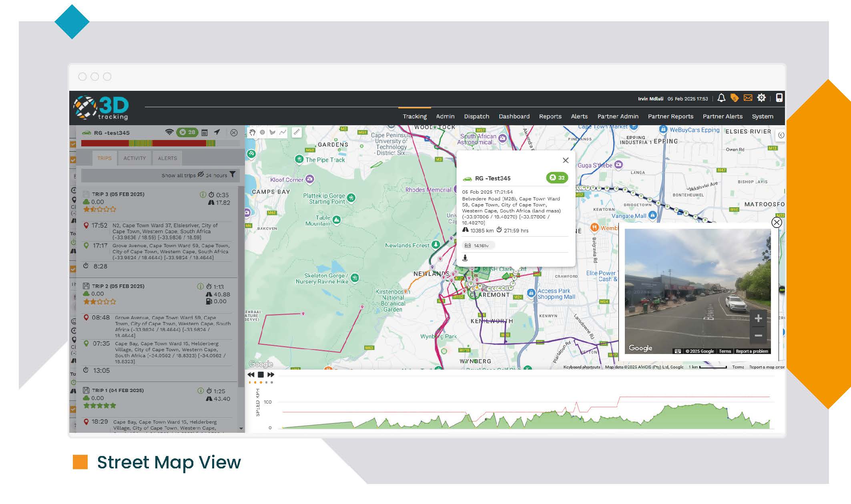Viewport: 851px width, 504px height.
Task: Collapse the right side panel chevron
Action: pos(781,135)
